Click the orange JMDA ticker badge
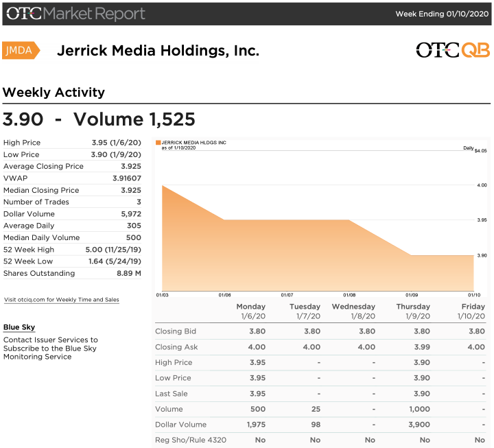 21,50
